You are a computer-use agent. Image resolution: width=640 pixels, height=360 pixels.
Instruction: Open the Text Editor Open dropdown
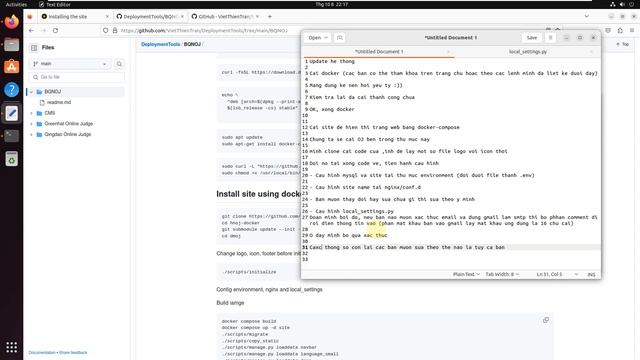point(318,38)
